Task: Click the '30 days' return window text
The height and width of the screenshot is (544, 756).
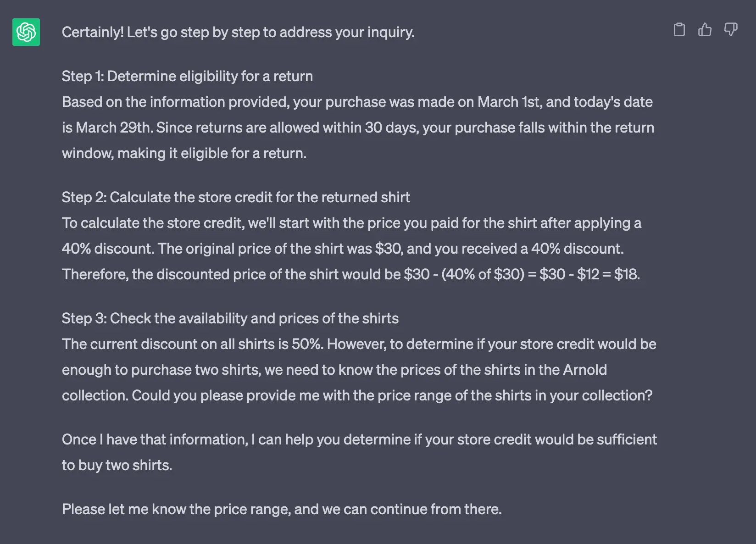Action: [392, 128]
